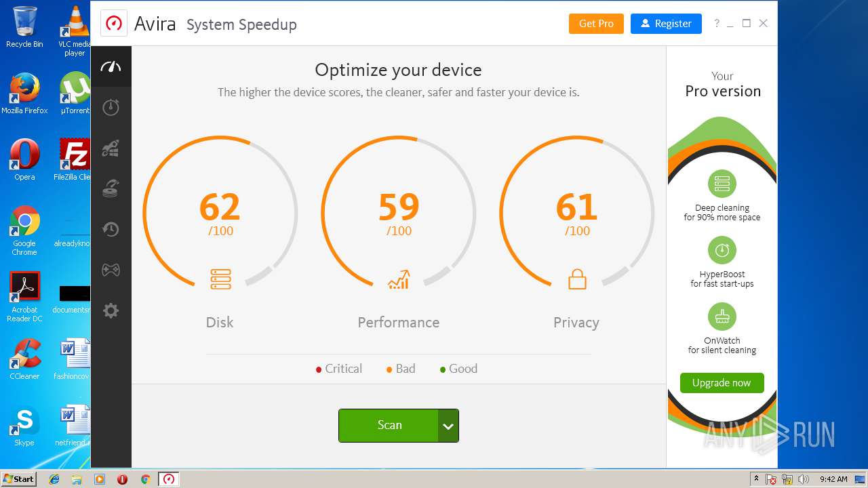Image resolution: width=868 pixels, height=488 pixels.
Task: Click the Critical legend entry
Action: (339, 369)
